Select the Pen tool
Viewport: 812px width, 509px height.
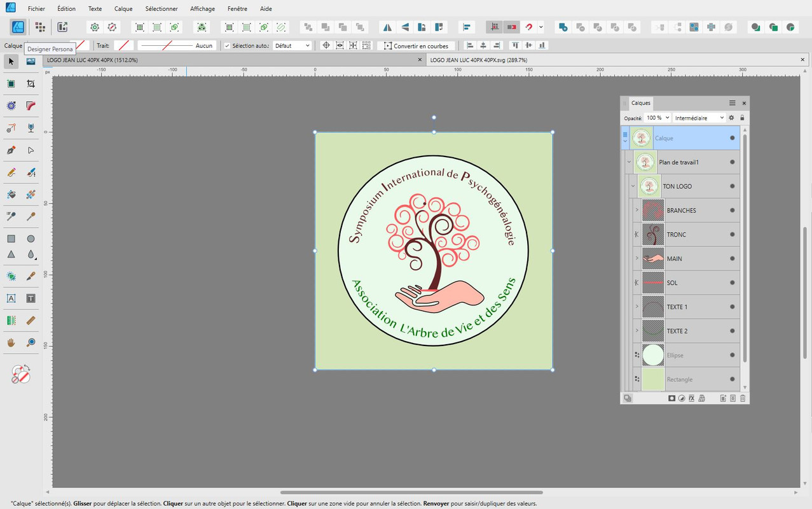(x=11, y=150)
